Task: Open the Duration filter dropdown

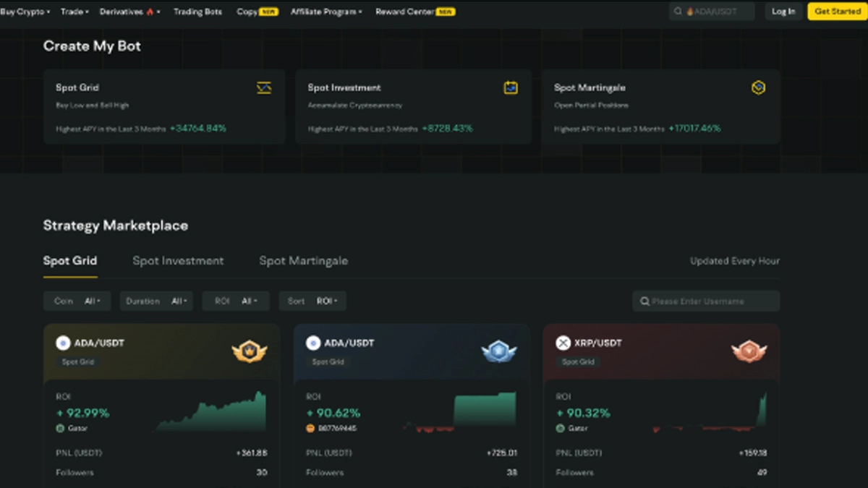Action: [x=156, y=301]
